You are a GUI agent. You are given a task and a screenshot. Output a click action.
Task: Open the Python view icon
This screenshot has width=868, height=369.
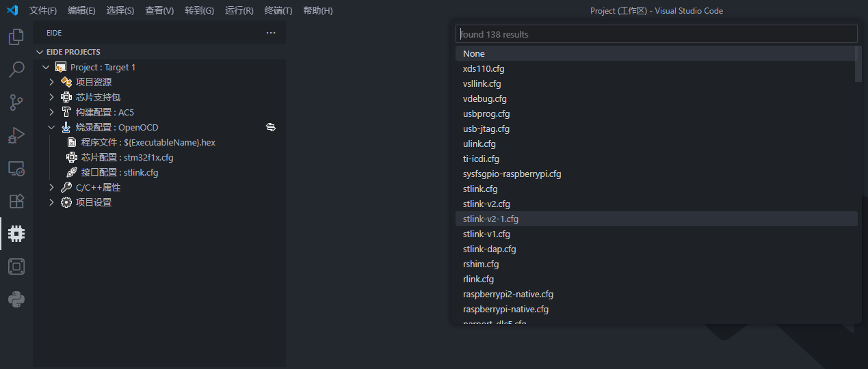(x=16, y=299)
